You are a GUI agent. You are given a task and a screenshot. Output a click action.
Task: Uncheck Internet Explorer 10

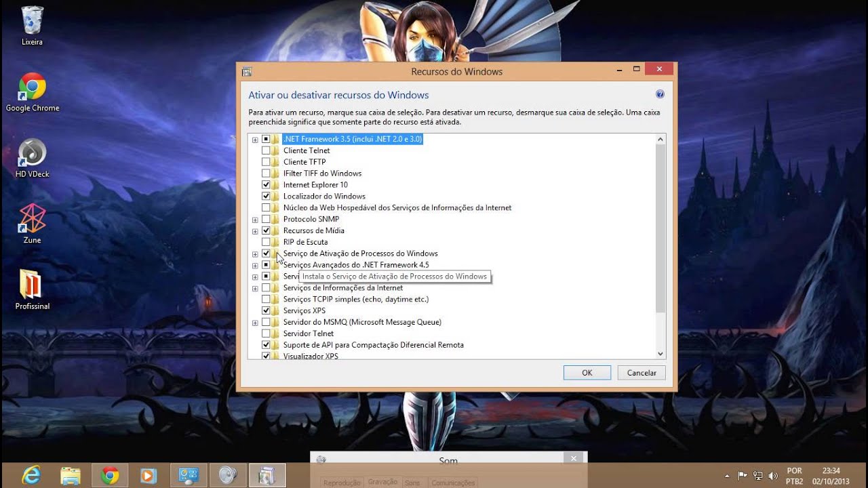pos(266,184)
